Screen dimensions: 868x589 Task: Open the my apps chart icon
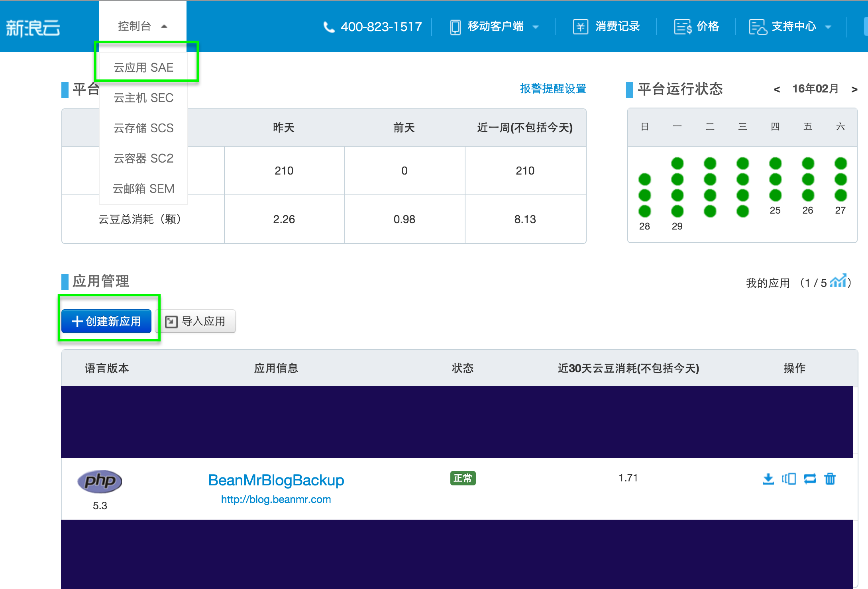click(838, 281)
